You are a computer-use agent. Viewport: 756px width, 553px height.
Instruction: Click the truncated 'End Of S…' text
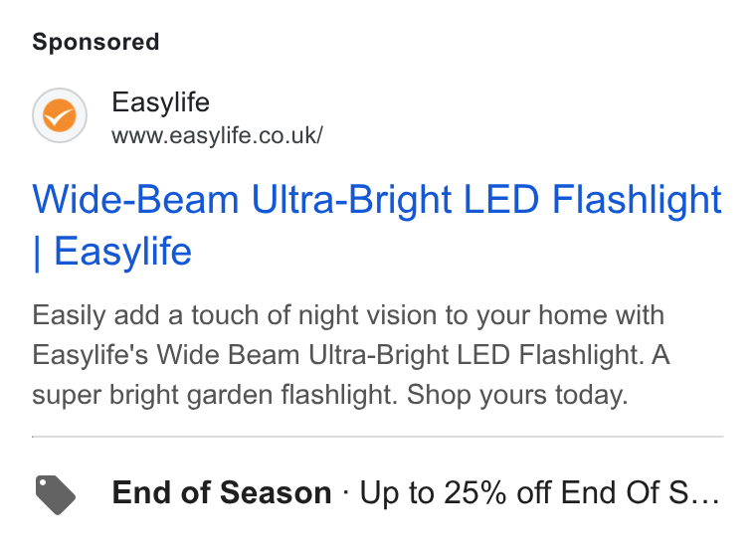click(x=640, y=492)
